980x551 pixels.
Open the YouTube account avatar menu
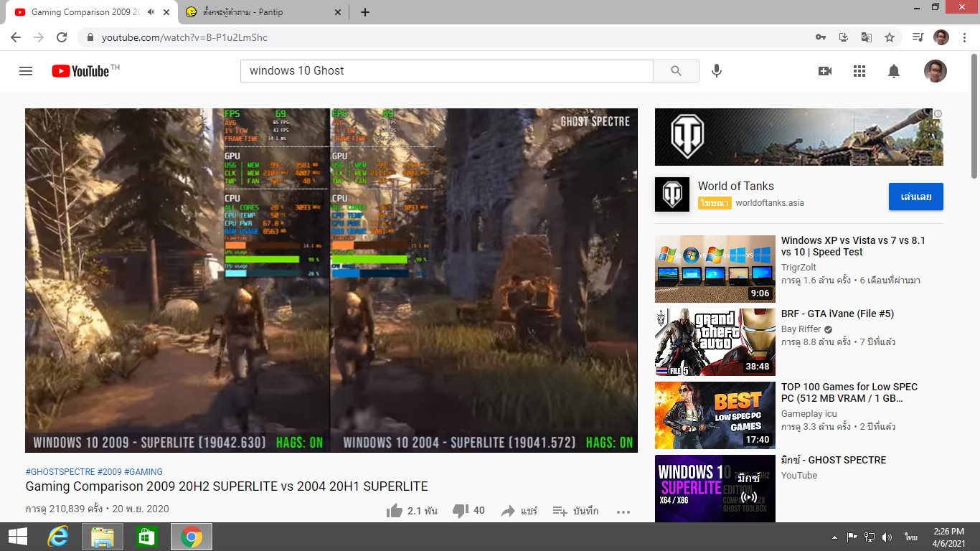point(936,71)
